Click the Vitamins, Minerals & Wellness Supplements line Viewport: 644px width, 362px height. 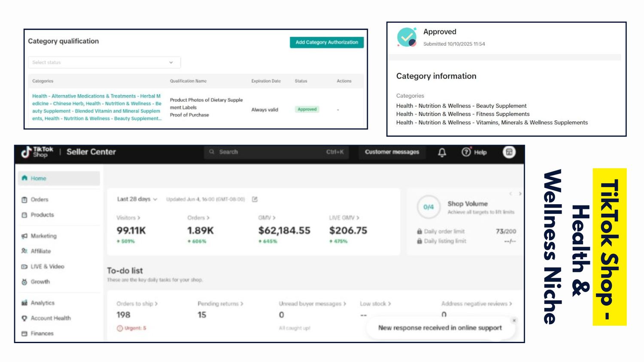coord(492,123)
